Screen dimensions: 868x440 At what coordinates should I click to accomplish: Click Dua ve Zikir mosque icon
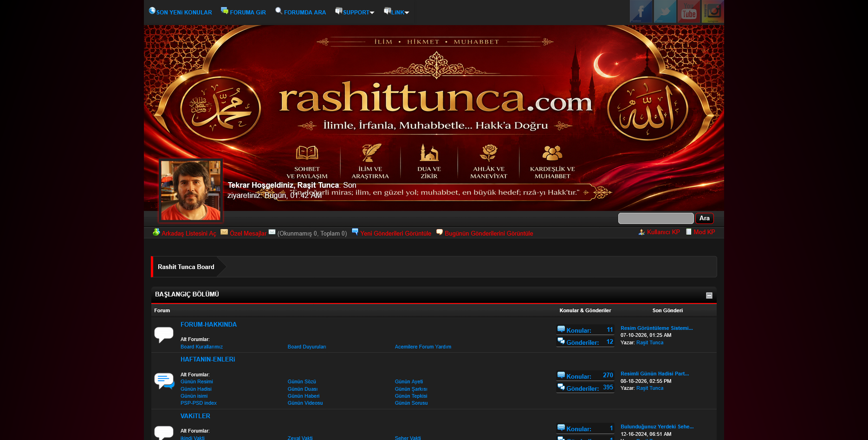(429, 152)
